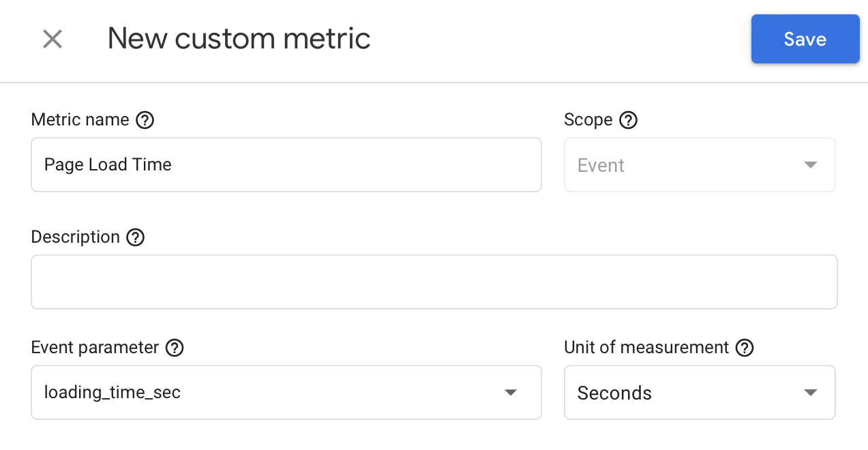
Task: Click into the empty Description text box
Action: [x=434, y=282]
